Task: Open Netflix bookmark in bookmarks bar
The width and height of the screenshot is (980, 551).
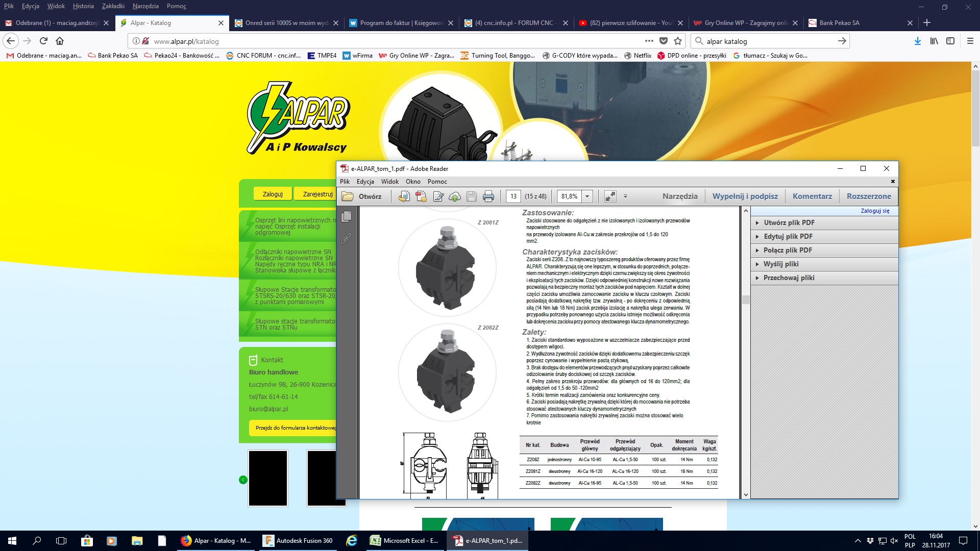Action: point(638,56)
